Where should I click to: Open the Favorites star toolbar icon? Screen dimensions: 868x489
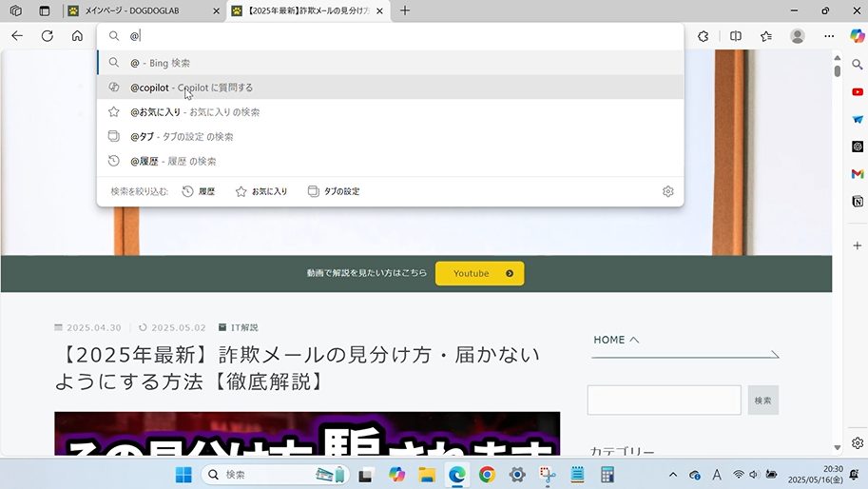pyautogui.click(x=766, y=36)
